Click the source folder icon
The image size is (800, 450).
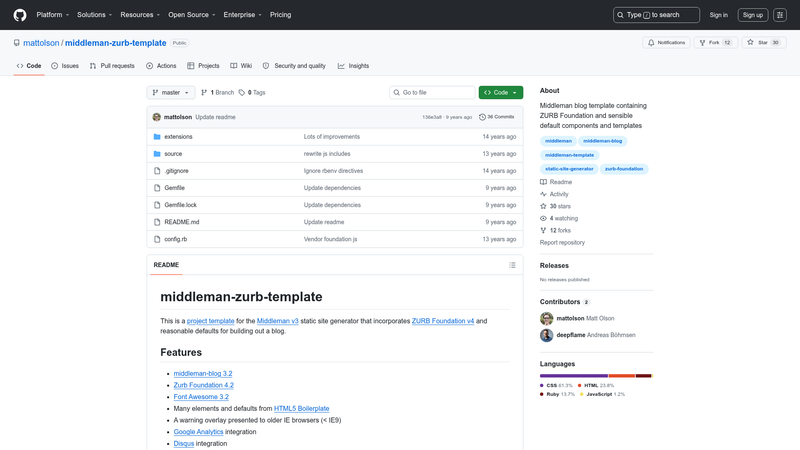tap(157, 154)
